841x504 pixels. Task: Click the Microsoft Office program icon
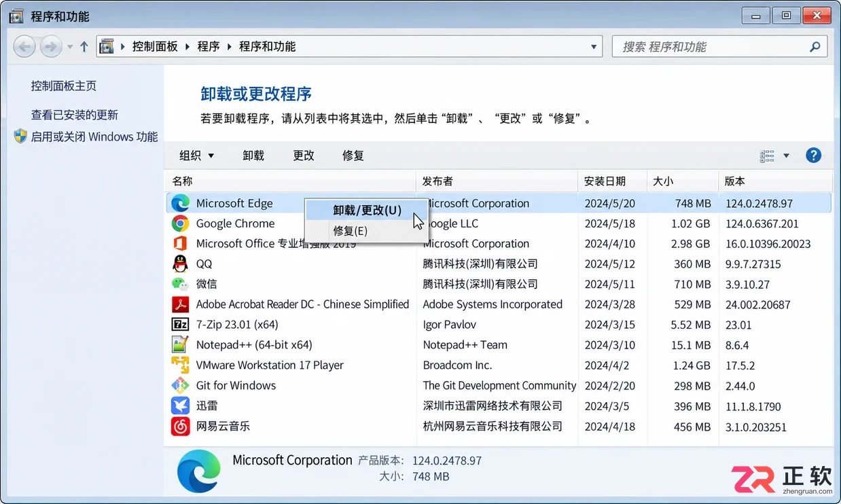[180, 243]
